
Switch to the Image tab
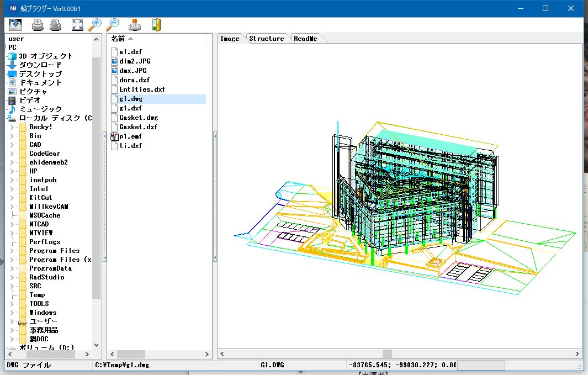pos(230,39)
